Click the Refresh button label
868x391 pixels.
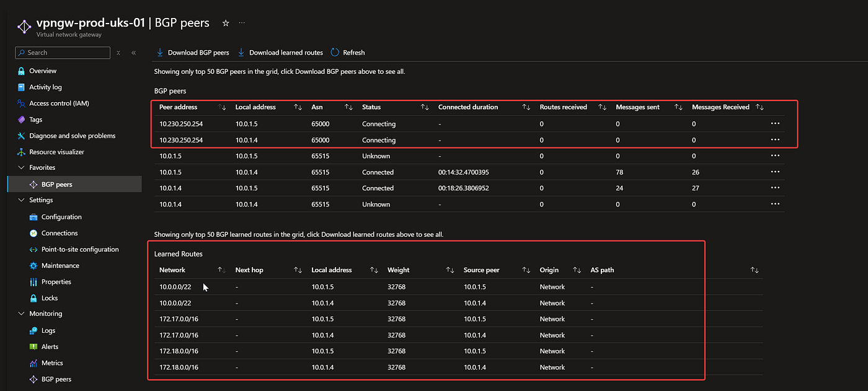click(x=354, y=53)
